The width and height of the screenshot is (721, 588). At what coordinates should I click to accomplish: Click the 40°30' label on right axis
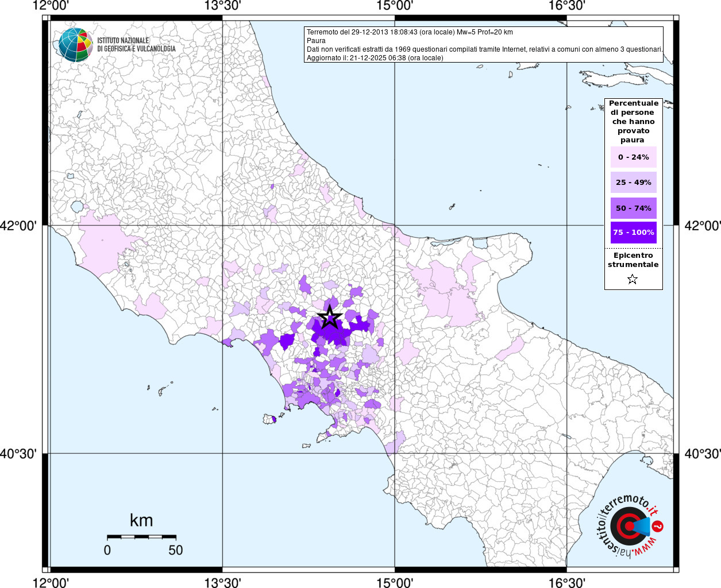[702, 454]
